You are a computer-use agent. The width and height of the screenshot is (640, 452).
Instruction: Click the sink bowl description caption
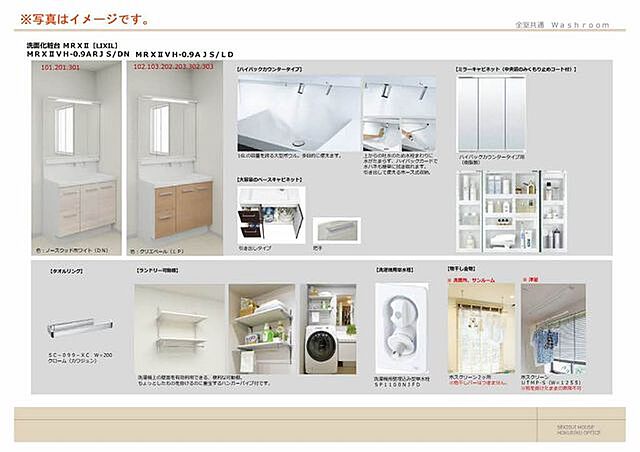(x=289, y=156)
